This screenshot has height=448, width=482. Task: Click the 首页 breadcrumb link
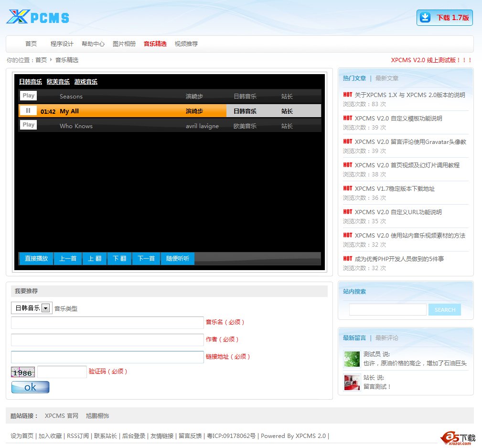pyautogui.click(x=41, y=60)
